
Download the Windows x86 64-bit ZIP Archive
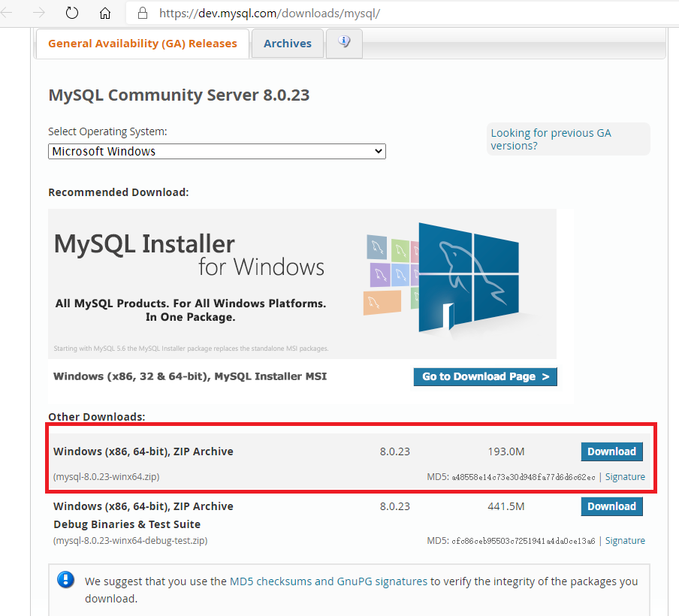(x=611, y=451)
